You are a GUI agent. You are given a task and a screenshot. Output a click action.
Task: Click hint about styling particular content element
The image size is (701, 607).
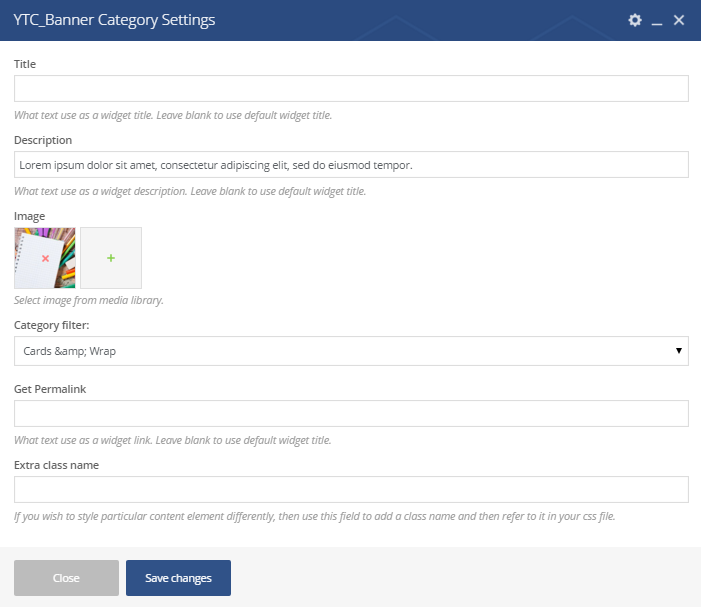pos(315,516)
